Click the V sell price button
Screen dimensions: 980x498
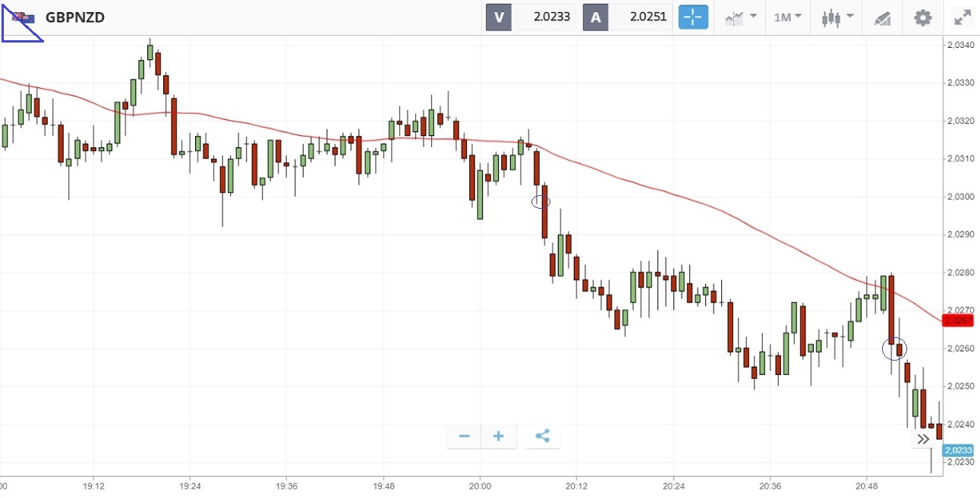point(499,17)
